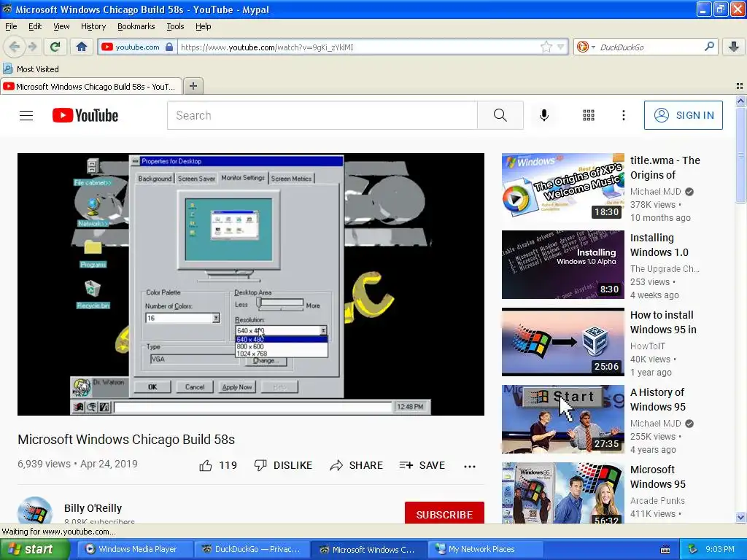Screen dimensions: 747x560
Task: Start voice search with the microphone icon
Action: click(543, 115)
